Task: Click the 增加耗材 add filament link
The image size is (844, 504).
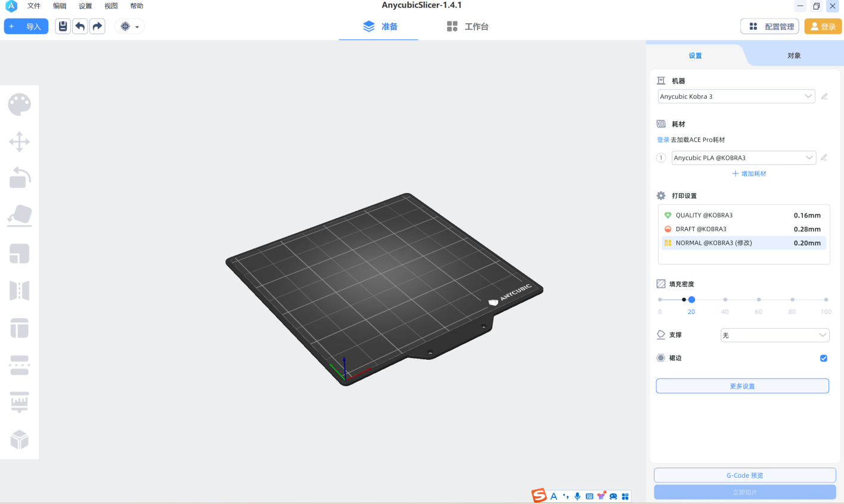Action: pyautogui.click(x=749, y=173)
